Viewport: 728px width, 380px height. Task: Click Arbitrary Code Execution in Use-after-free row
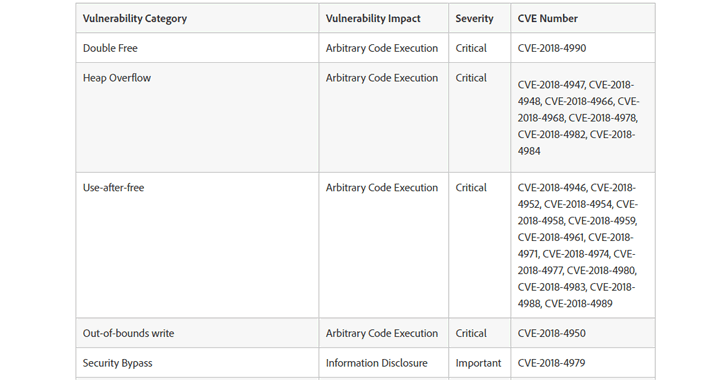(x=382, y=188)
